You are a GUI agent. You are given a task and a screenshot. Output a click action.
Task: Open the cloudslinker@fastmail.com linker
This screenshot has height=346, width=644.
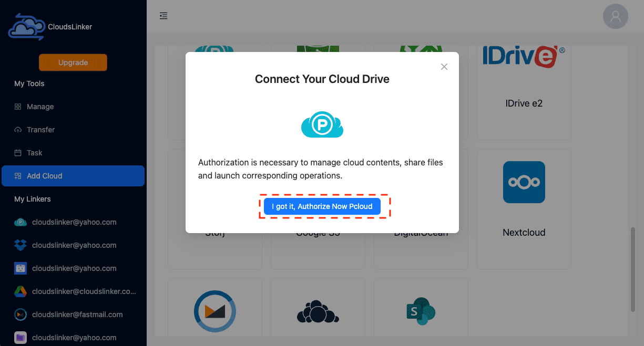pos(73,314)
